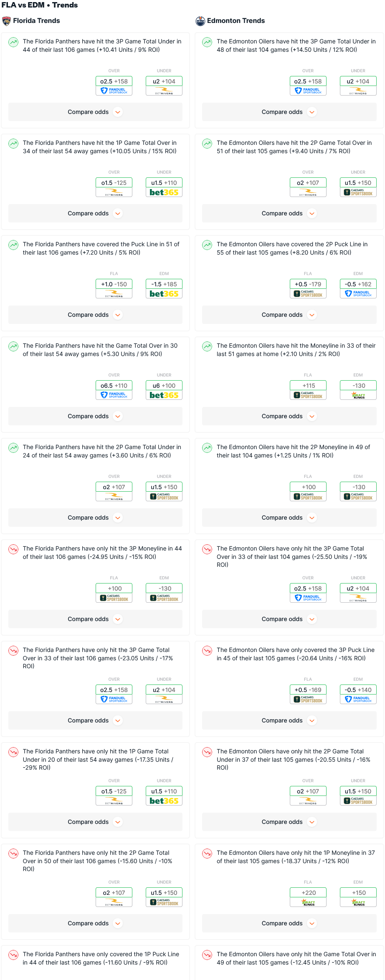385x980 pixels.
Task: Click green uptrend icon on Florida 3P Under trend
Action: point(14,42)
